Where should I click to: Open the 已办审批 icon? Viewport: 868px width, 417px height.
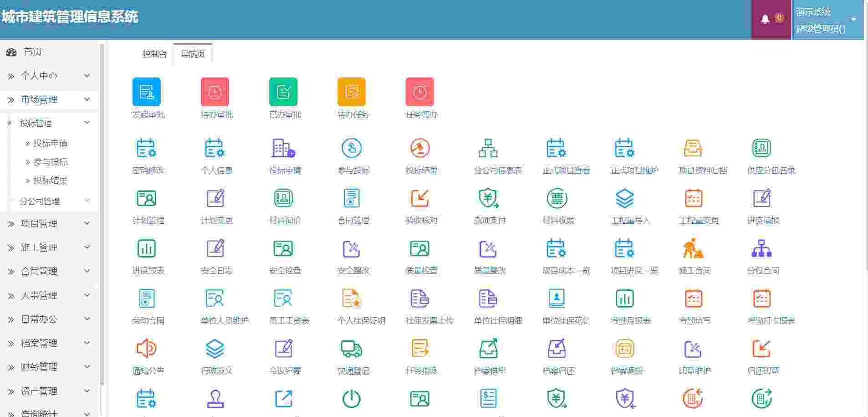[x=283, y=92]
